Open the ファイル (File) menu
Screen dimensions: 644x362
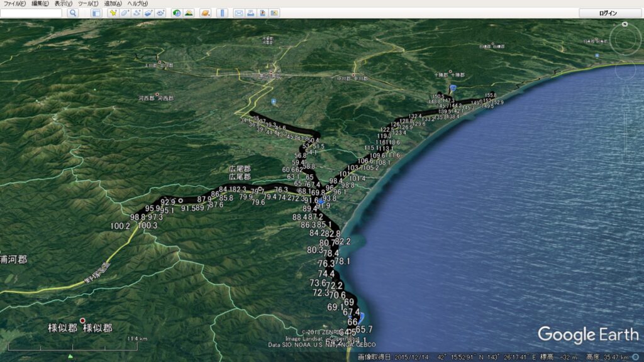point(14,4)
